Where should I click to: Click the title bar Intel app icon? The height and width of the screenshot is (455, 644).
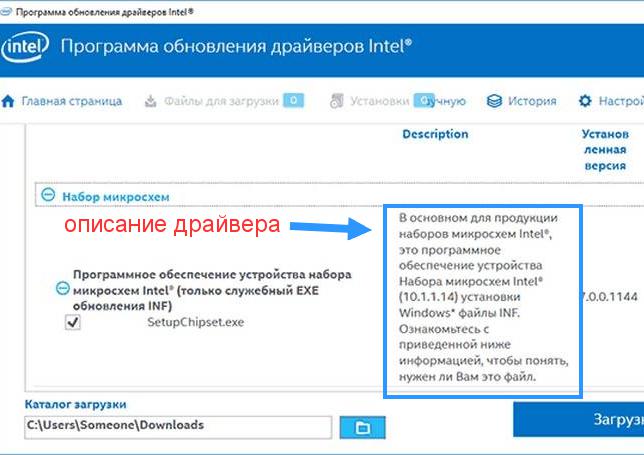pyautogui.click(x=6, y=11)
